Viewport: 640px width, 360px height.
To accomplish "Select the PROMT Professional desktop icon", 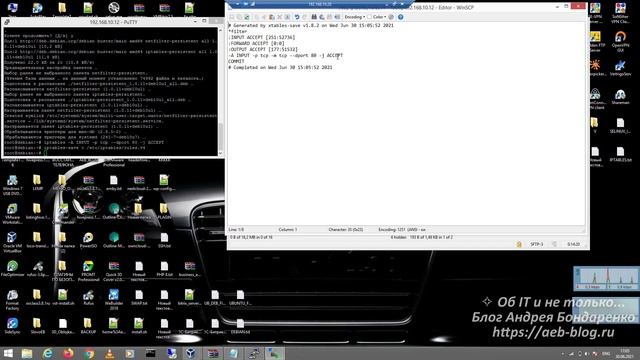I will click(x=88, y=271).
